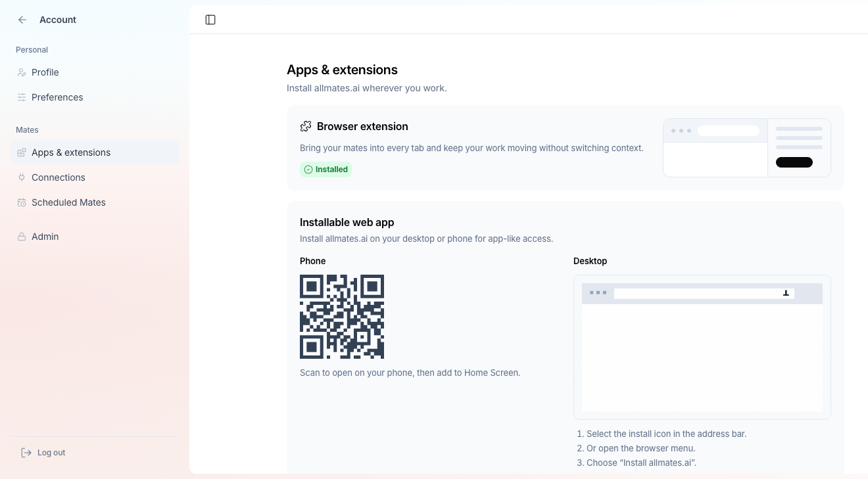Image resolution: width=868 pixels, height=479 pixels.
Task: Click 'Install allmates.ai on your desktop or phone' text
Action: (x=427, y=239)
